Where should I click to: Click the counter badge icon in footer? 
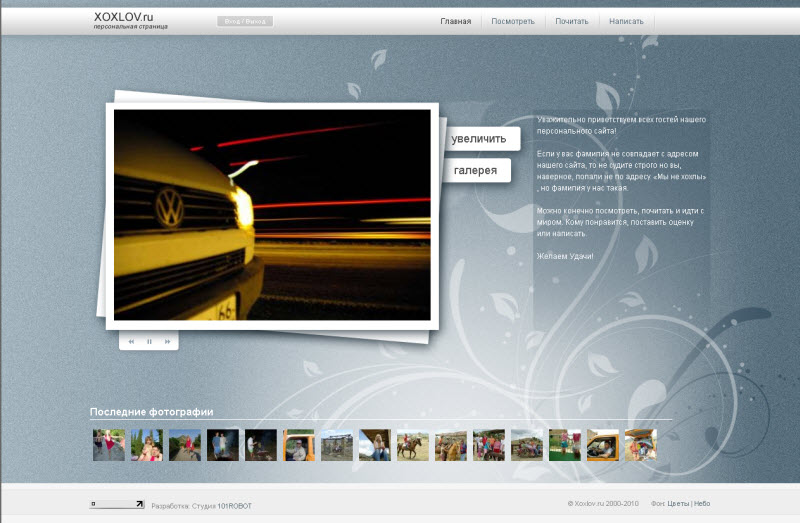coord(117,505)
